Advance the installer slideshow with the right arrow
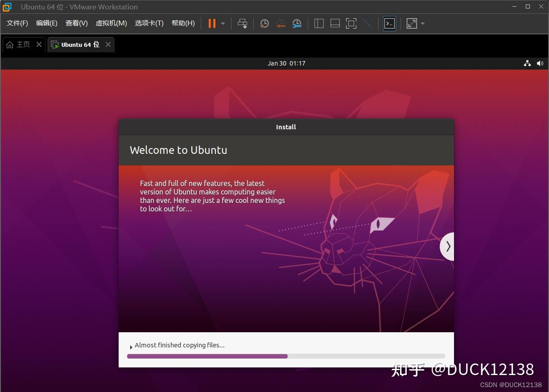Image resolution: width=549 pixels, height=392 pixels. (447, 246)
